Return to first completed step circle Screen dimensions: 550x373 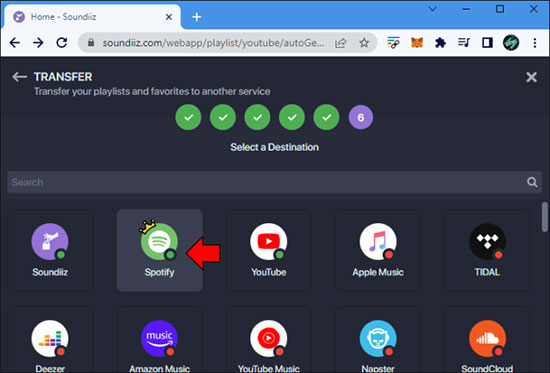pos(188,117)
